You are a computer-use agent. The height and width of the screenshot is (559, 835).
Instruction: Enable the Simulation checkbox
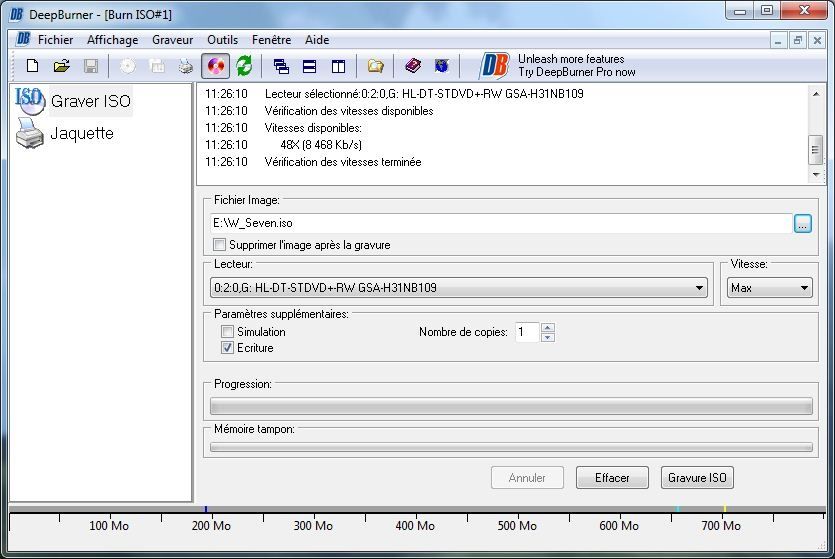227,332
